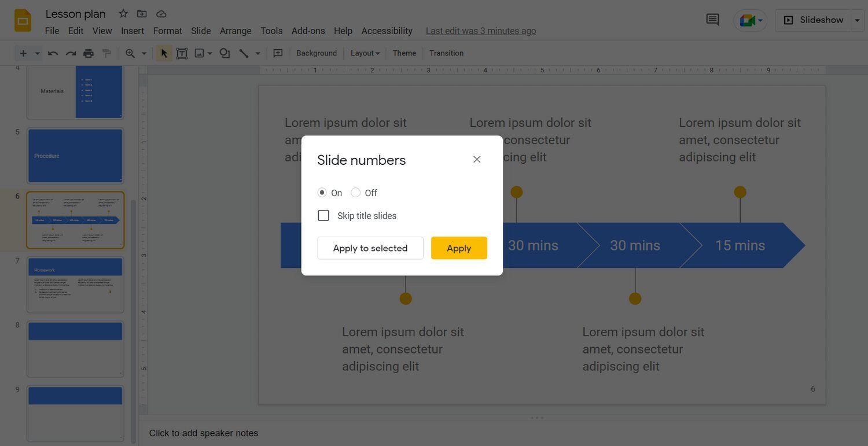Check the cloud document status icon
Viewport: 868px width, 446px height.
(161, 13)
